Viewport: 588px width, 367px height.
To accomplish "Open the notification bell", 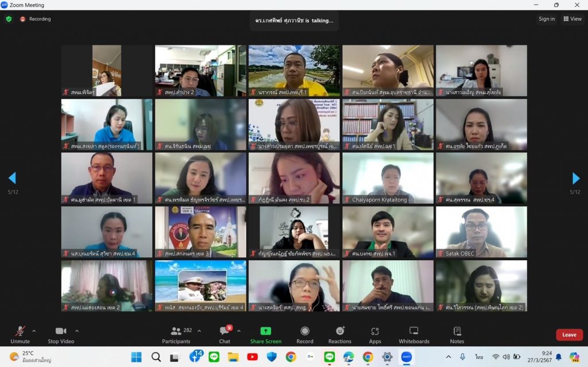I will click(x=559, y=357).
